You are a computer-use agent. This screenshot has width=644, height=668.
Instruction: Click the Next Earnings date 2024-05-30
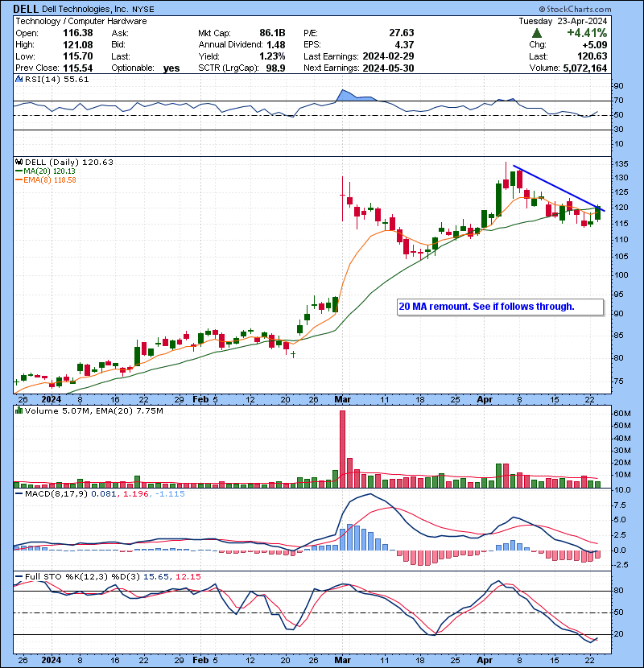tap(388, 68)
